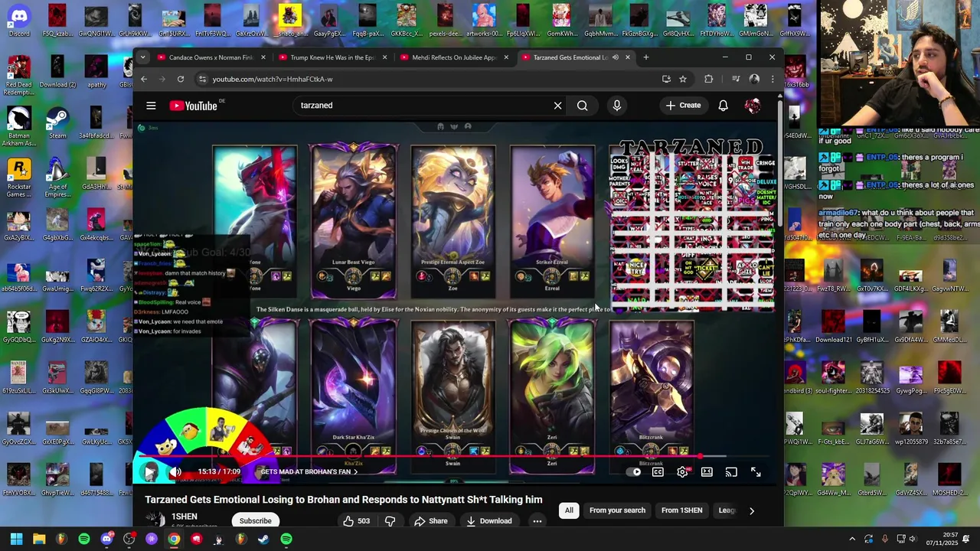Switch to Trump Knew He Was tab

click(x=333, y=57)
